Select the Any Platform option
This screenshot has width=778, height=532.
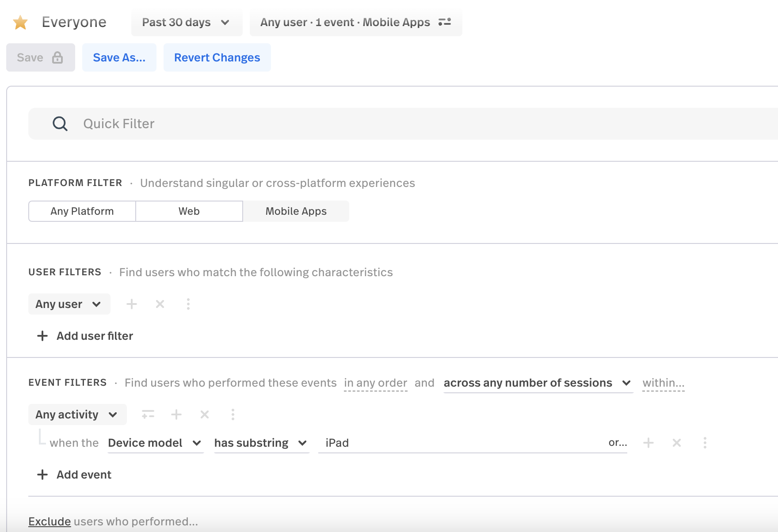coord(82,211)
